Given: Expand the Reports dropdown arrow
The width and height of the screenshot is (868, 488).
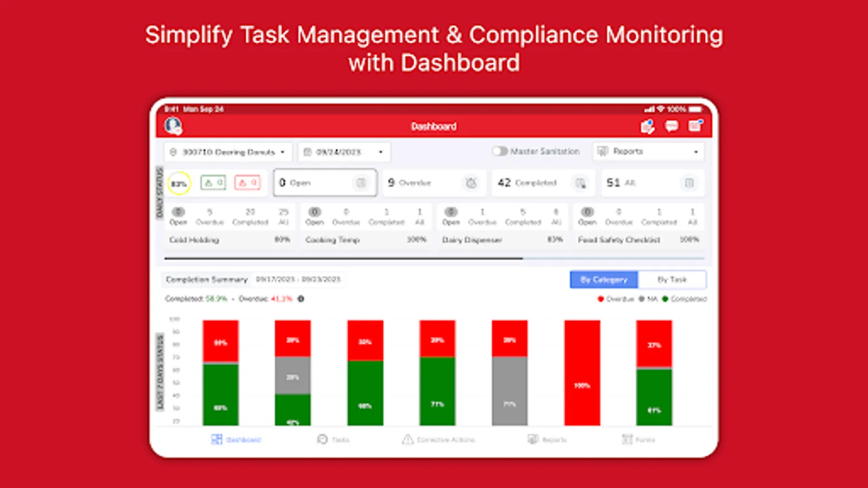Looking at the screenshot, I should [696, 152].
